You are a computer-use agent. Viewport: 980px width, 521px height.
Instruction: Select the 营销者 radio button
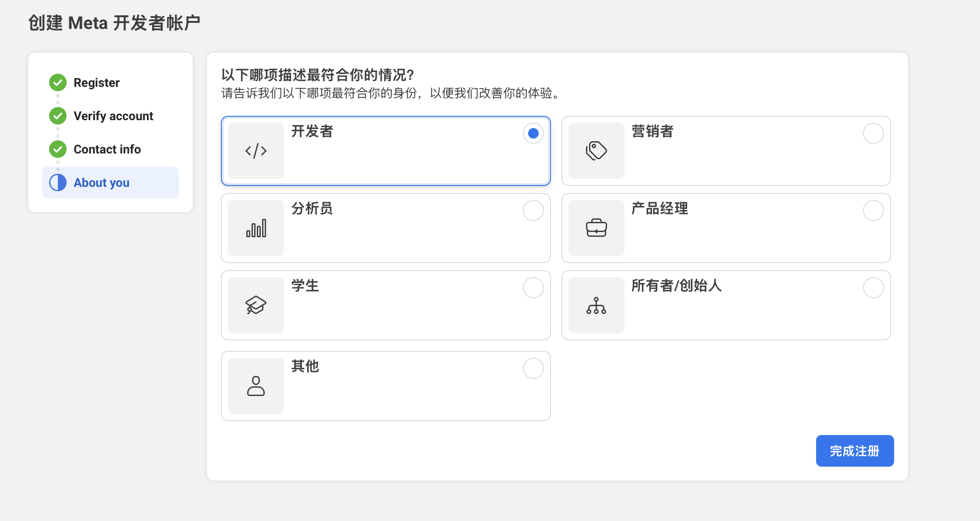point(873,133)
